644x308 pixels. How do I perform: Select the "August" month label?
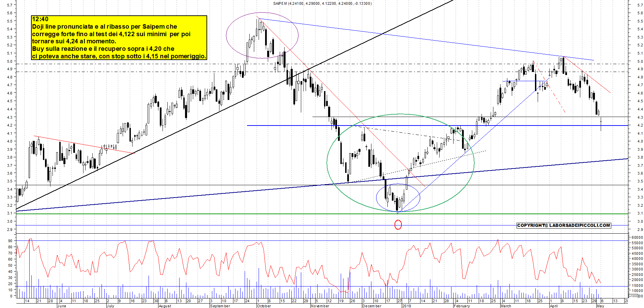click(x=165, y=306)
